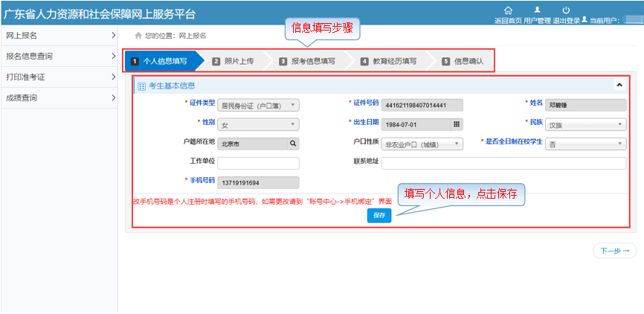Click the magnifier icon in 户籍所在地
This screenshot has width=644, height=314.
[293, 144]
